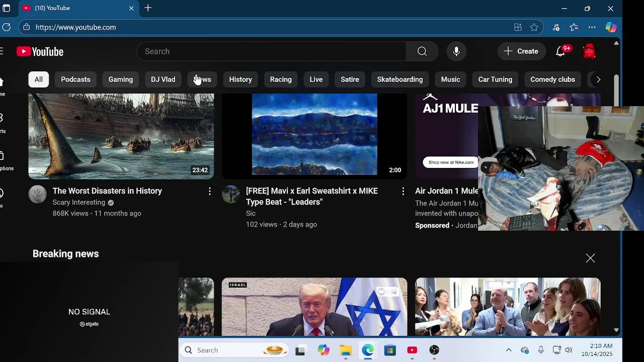
Task: Select the Gaming chip
Action: click(x=121, y=79)
